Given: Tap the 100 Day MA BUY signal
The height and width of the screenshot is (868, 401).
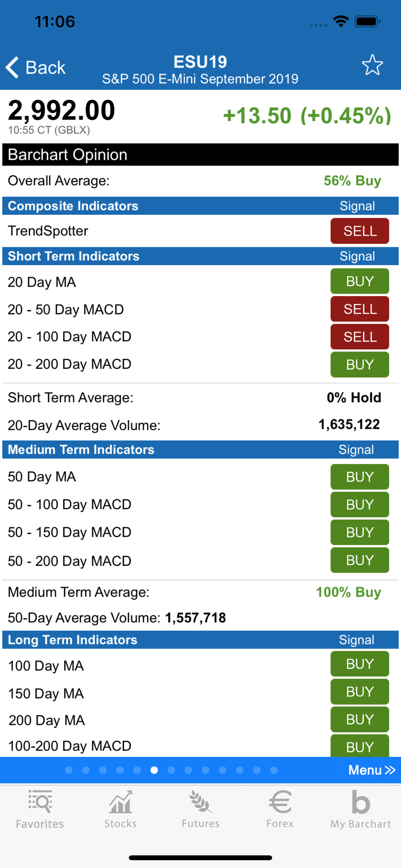Looking at the screenshot, I should [x=359, y=664].
